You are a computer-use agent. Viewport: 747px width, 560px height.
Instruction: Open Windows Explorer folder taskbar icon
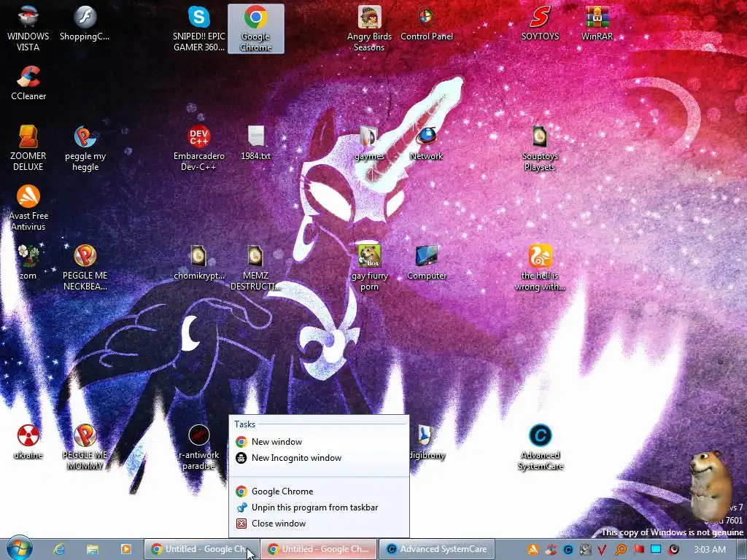click(93, 549)
